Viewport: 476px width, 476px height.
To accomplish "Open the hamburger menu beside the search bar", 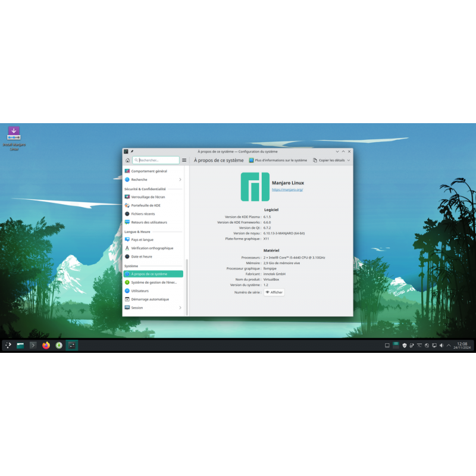I will point(184,160).
